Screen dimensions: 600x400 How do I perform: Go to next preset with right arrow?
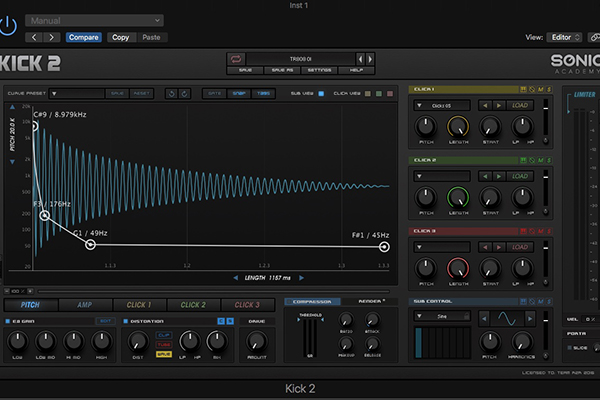[x=51, y=37]
